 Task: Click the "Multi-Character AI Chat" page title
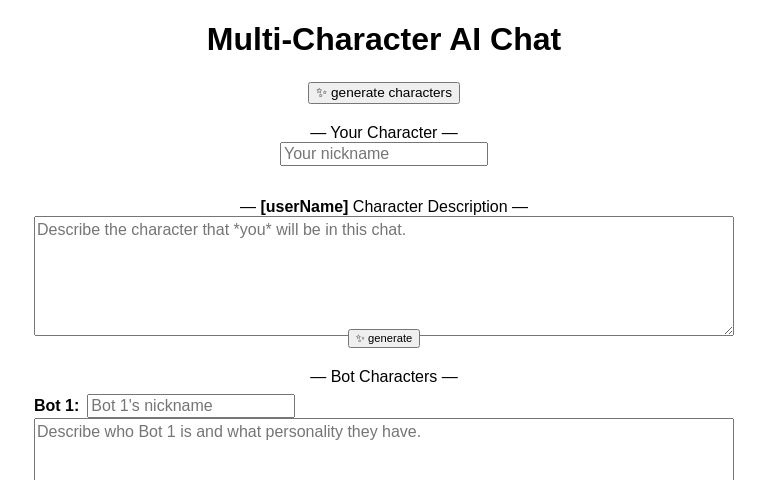coord(384,39)
